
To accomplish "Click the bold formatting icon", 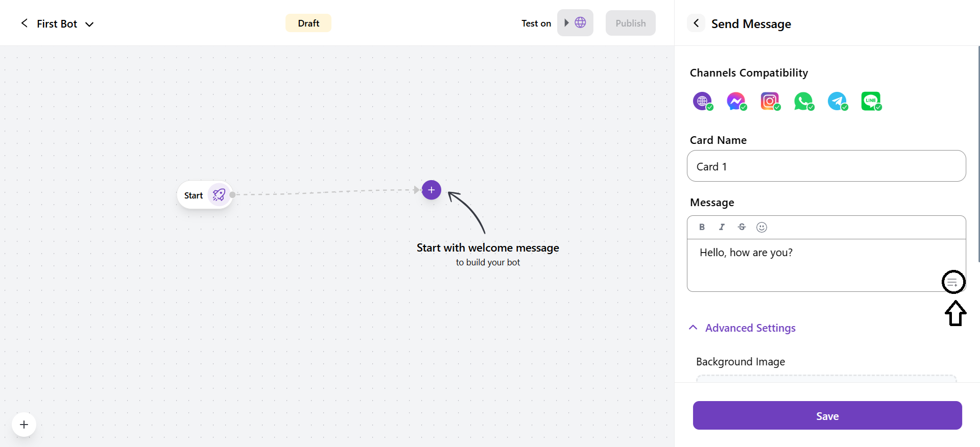I will (702, 227).
